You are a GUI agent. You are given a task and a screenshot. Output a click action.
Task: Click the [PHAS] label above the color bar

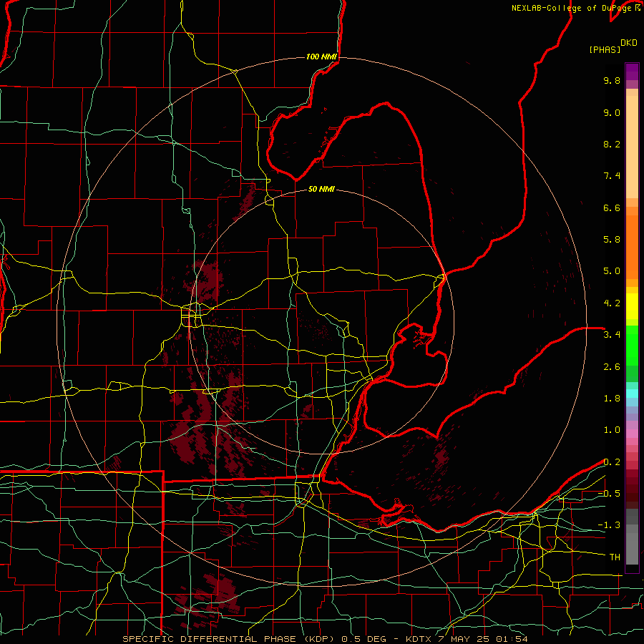tap(605, 49)
